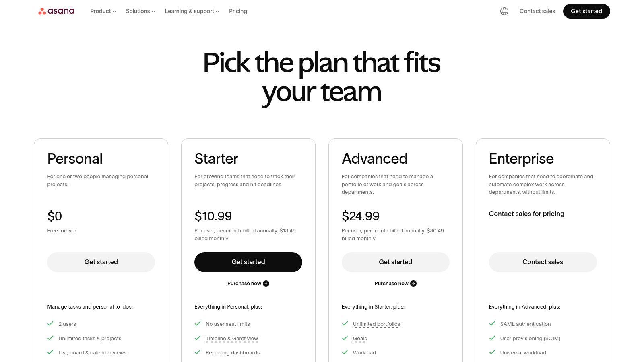
Task: Open the Unlimited portfolios link
Action: [376, 324]
